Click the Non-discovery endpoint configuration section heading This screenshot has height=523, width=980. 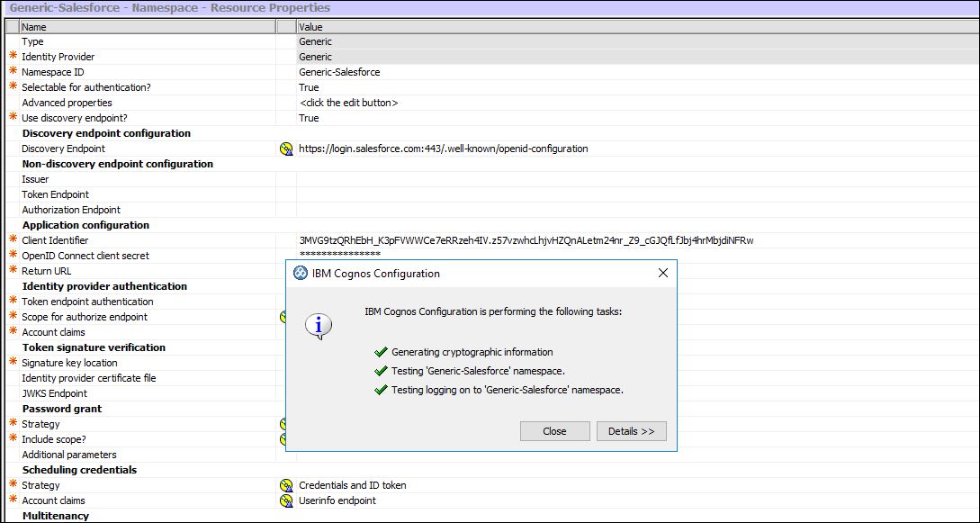118,164
